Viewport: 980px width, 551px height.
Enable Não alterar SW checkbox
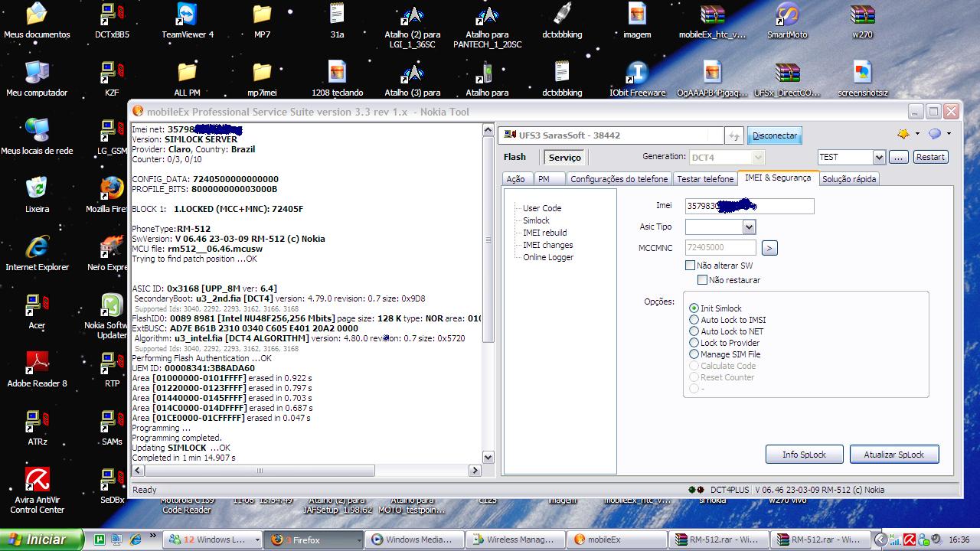pyautogui.click(x=690, y=266)
